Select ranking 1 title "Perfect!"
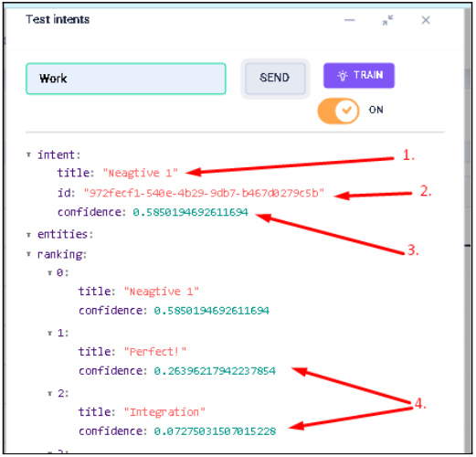This screenshot has width=476, height=457. click(x=155, y=352)
